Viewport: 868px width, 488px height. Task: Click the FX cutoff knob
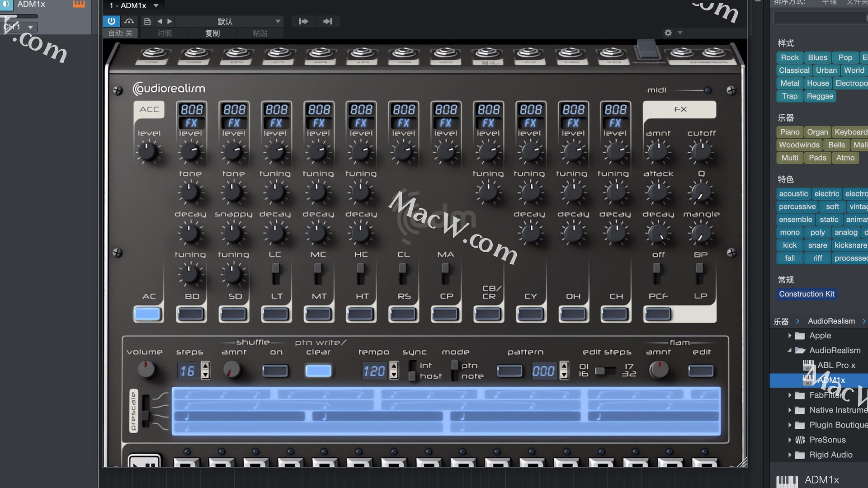point(700,152)
